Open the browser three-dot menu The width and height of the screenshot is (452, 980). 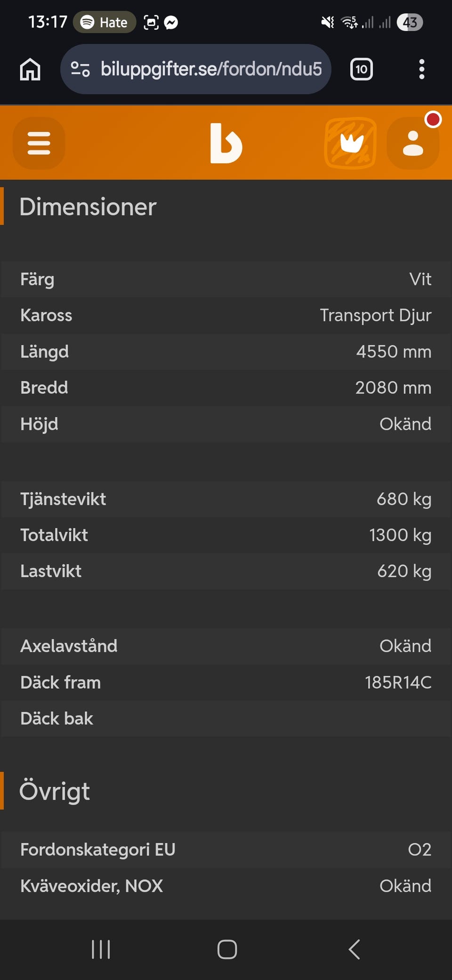pos(421,69)
